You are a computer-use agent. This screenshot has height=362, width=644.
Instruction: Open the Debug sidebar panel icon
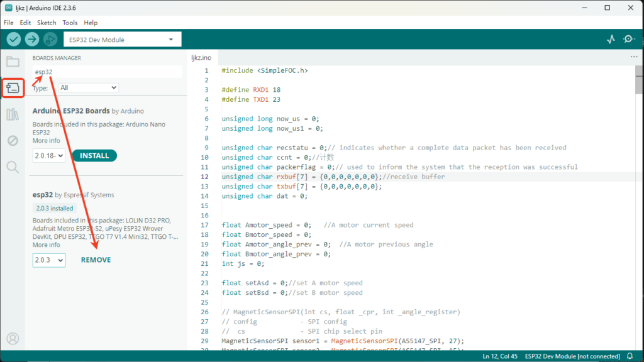(13, 140)
